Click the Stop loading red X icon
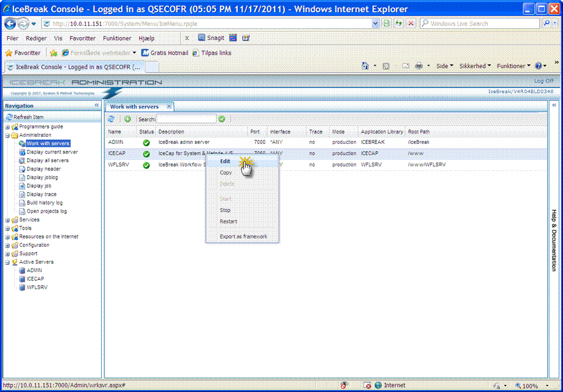The image size is (563, 392). 411,24
